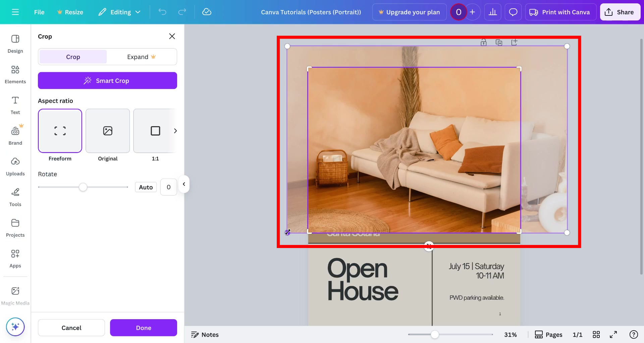This screenshot has width=644, height=343.
Task: Duplicate the image using the copy icon
Action: point(499,42)
